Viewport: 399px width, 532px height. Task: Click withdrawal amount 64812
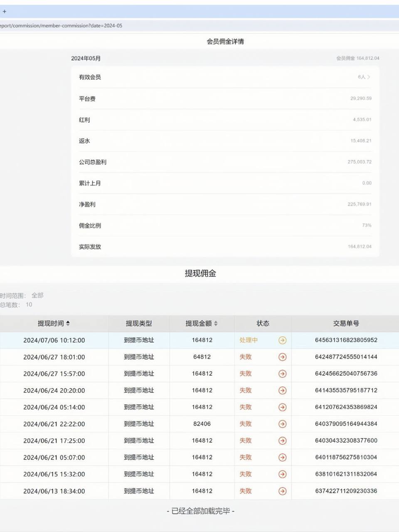202,357
